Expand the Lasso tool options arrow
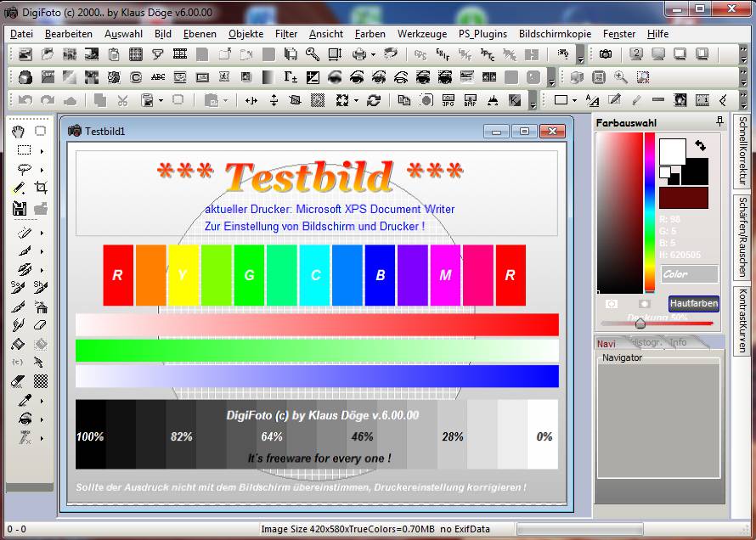 click(x=42, y=168)
